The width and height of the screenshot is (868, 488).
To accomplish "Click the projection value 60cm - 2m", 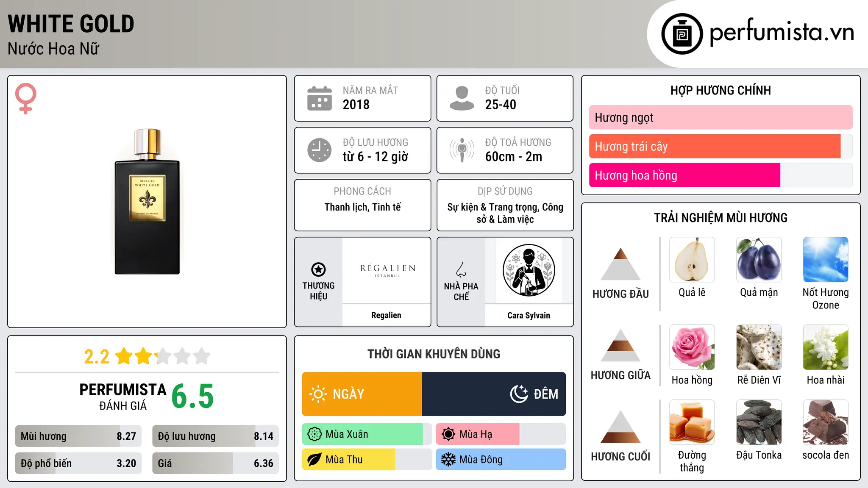I will coord(514,157).
